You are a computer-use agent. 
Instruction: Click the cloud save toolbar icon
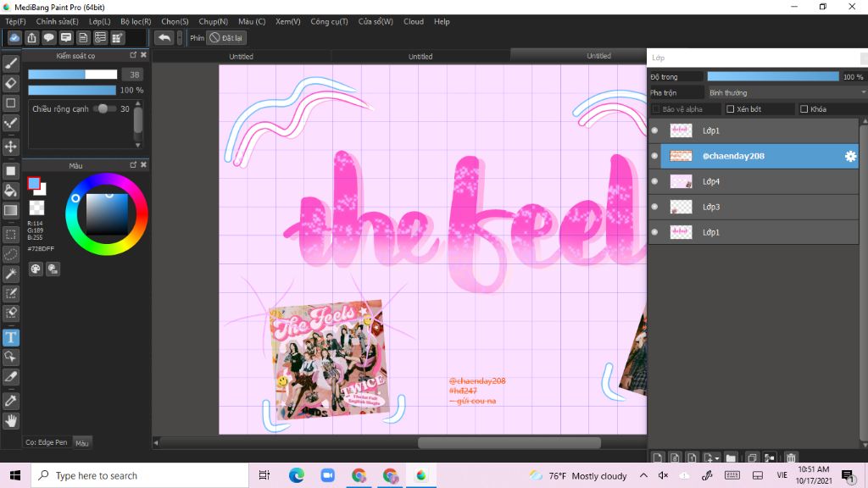coord(14,37)
